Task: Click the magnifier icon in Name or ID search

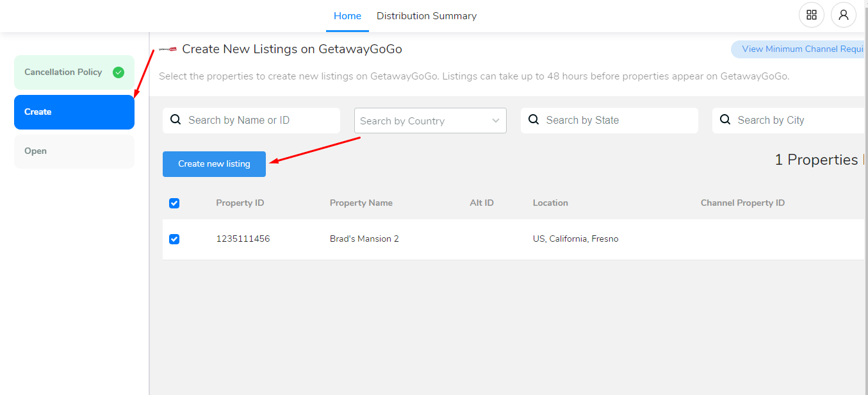Action: [176, 120]
